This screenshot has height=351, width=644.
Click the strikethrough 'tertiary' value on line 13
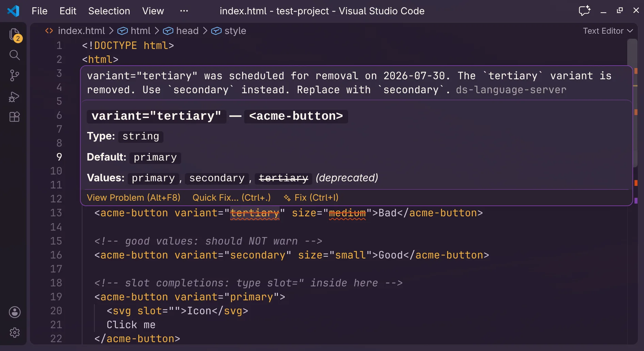click(x=255, y=213)
